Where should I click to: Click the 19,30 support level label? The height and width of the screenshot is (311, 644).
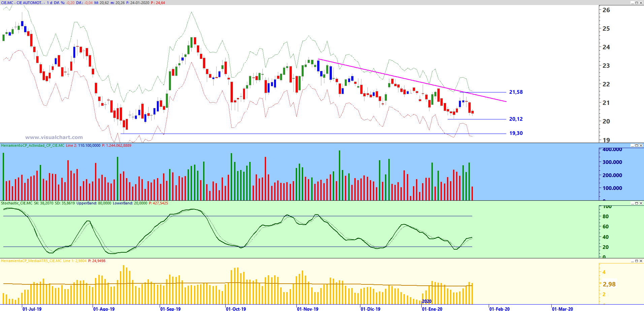[516, 133]
